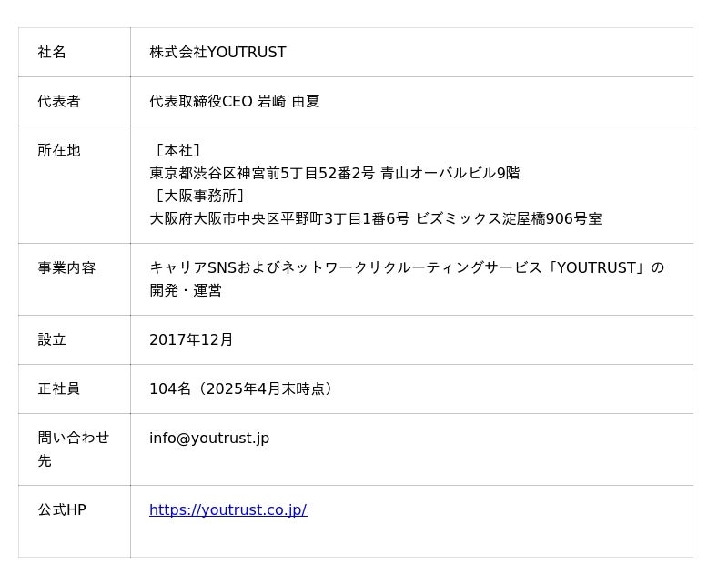Click the 開発・運営 text line
The image size is (728, 585).
186,291
